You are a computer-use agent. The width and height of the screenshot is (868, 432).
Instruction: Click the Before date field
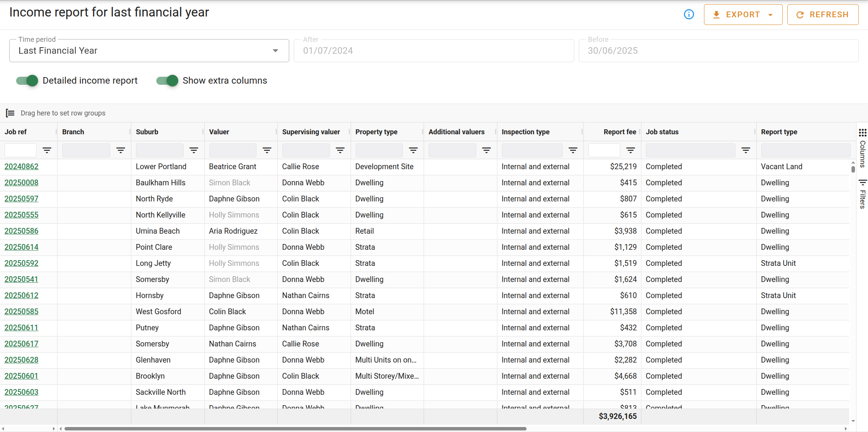pos(719,51)
